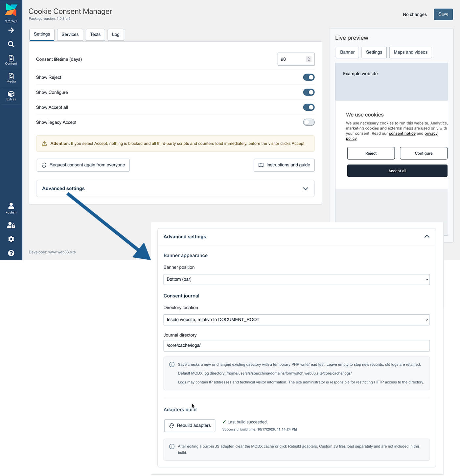The height and width of the screenshot is (476, 460).
Task: Open the help question mark icon
Action: [11, 253]
